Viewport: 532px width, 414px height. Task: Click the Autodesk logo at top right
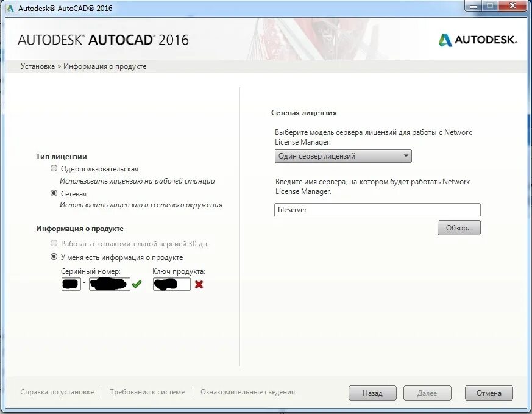pos(478,40)
